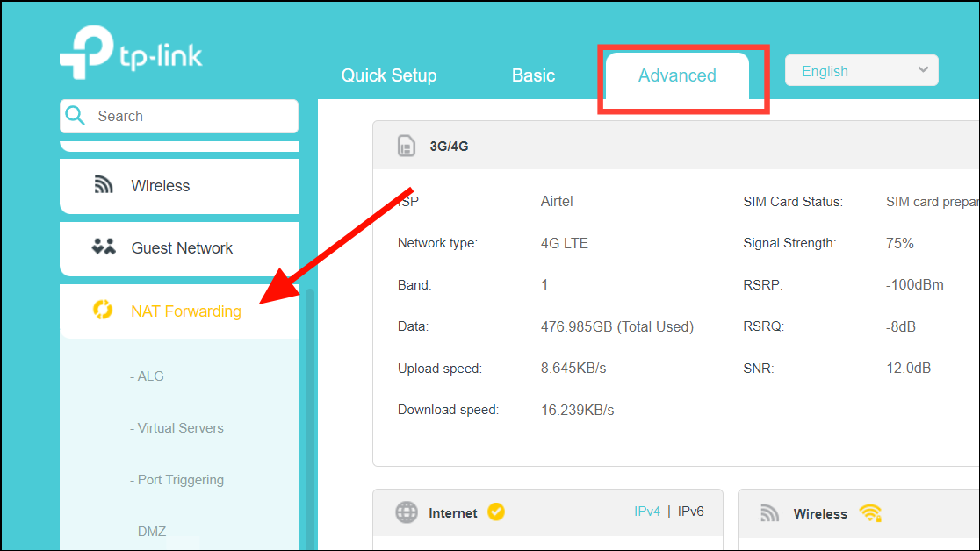
Task: Select the Advanced tab
Action: pos(678,75)
